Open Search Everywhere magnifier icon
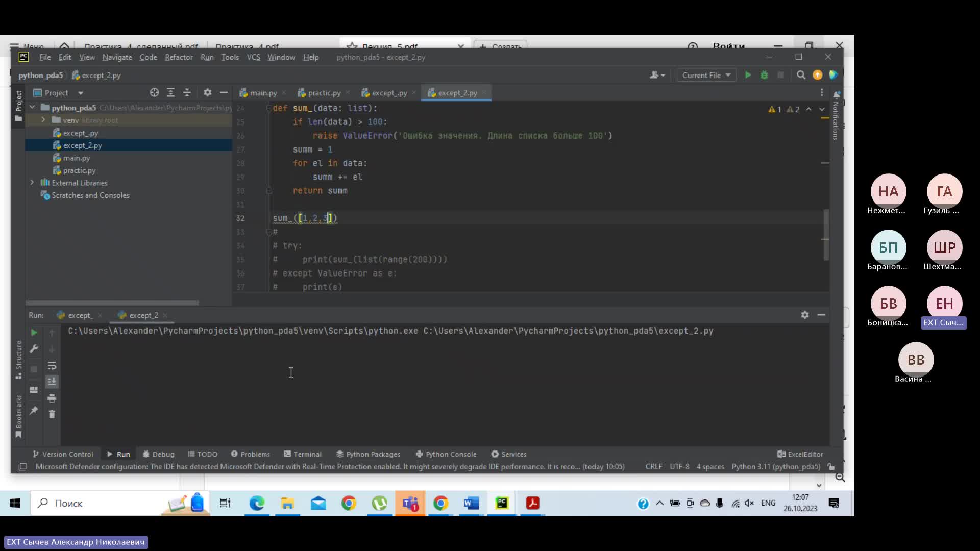The image size is (980, 551). (801, 75)
